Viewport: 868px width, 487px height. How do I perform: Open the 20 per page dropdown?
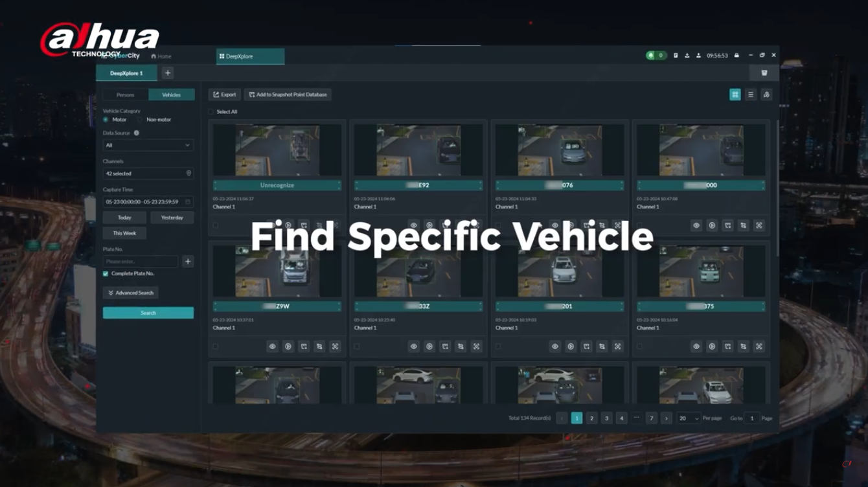click(x=688, y=418)
